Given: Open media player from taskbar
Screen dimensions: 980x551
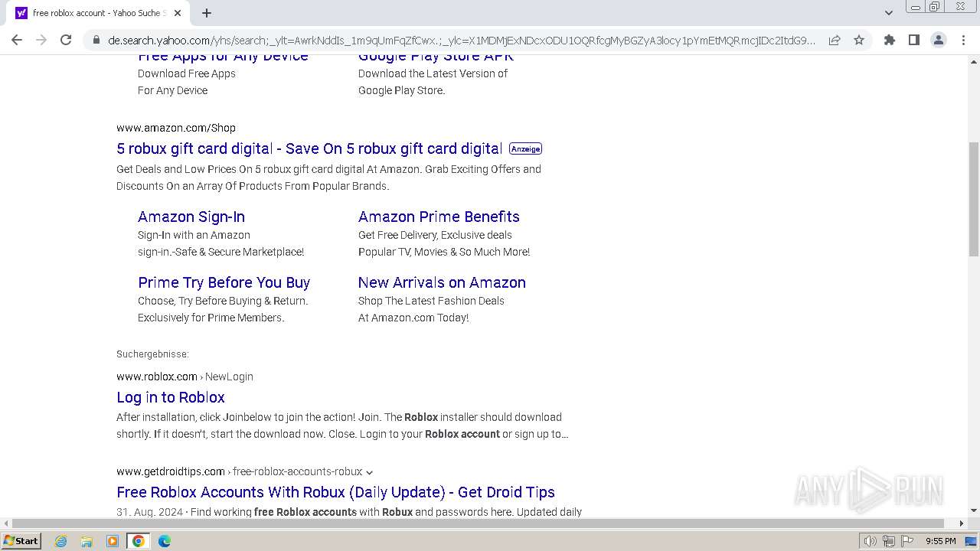Looking at the screenshot, I should click(x=113, y=541).
